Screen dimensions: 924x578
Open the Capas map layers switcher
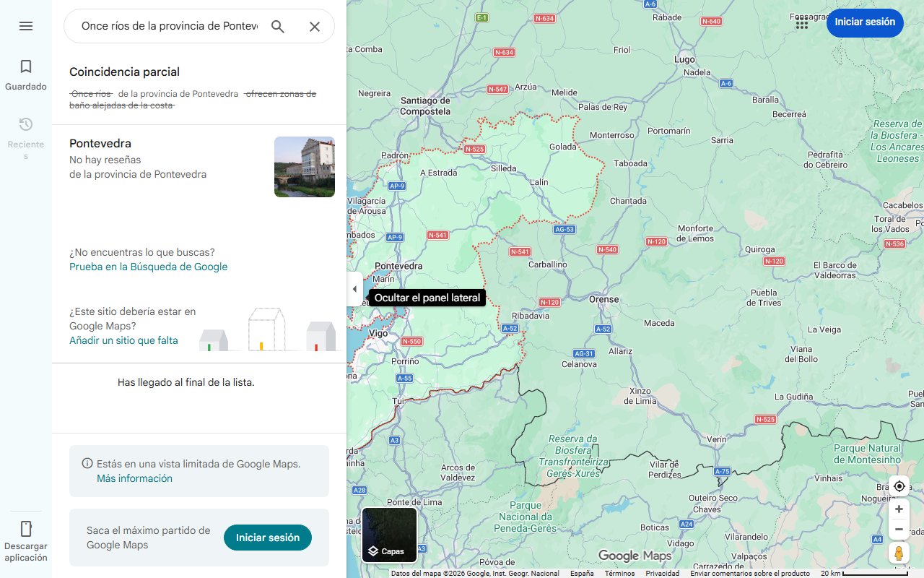tap(389, 535)
